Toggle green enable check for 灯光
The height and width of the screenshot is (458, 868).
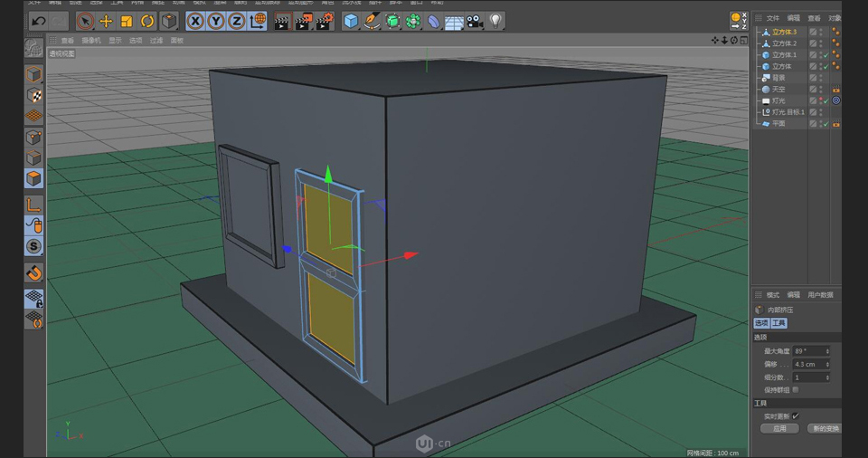click(x=826, y=100)
